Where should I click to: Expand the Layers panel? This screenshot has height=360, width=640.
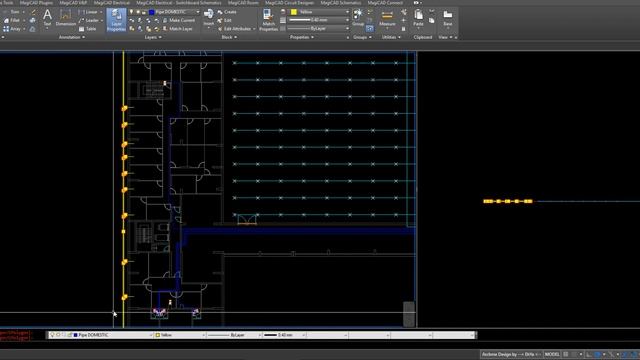[153, 37]
